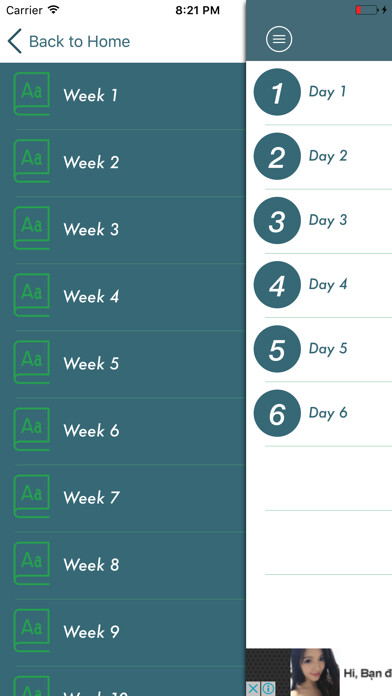Tap the number 6 circle badge
Image resolution: width=392 pixels, height=696 pixels.
[x=277, y=413]
